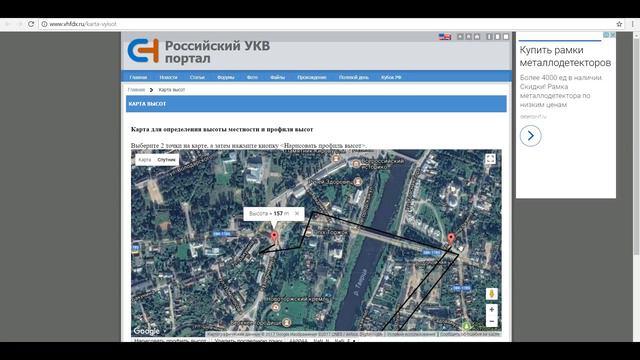Click the portal's orange-blue logo

[x=143, y=51]
